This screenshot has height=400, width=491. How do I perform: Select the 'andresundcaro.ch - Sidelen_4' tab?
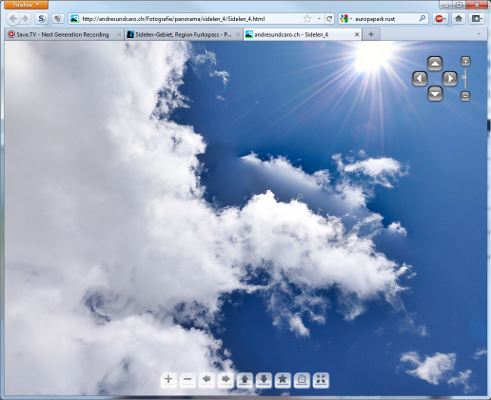302,34
